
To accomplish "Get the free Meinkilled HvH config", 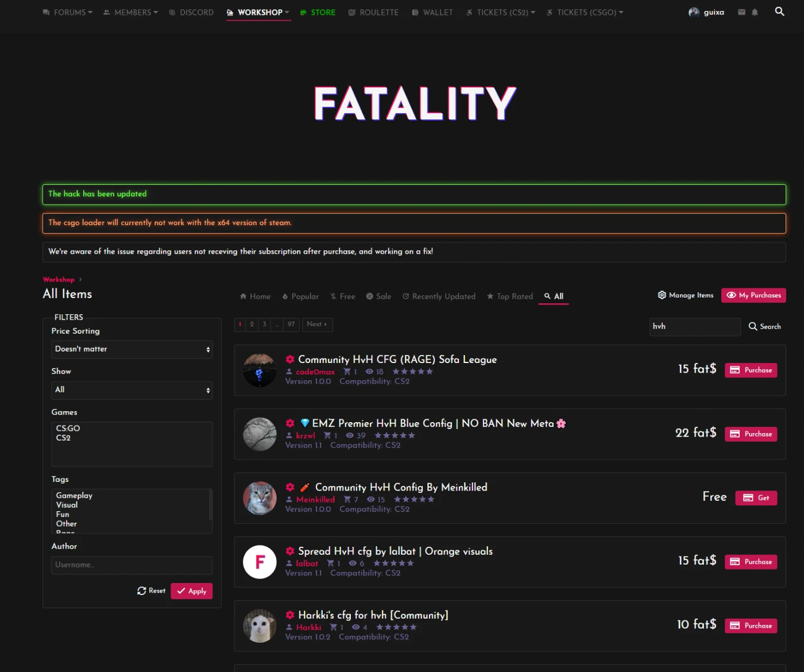I will click(x=756, y=498).
